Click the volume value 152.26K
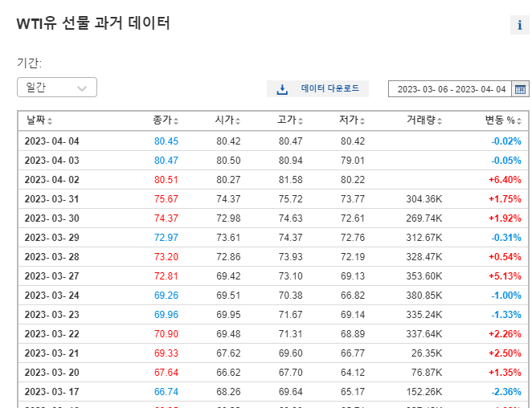532x408 pixels. (x=424, y=393)
